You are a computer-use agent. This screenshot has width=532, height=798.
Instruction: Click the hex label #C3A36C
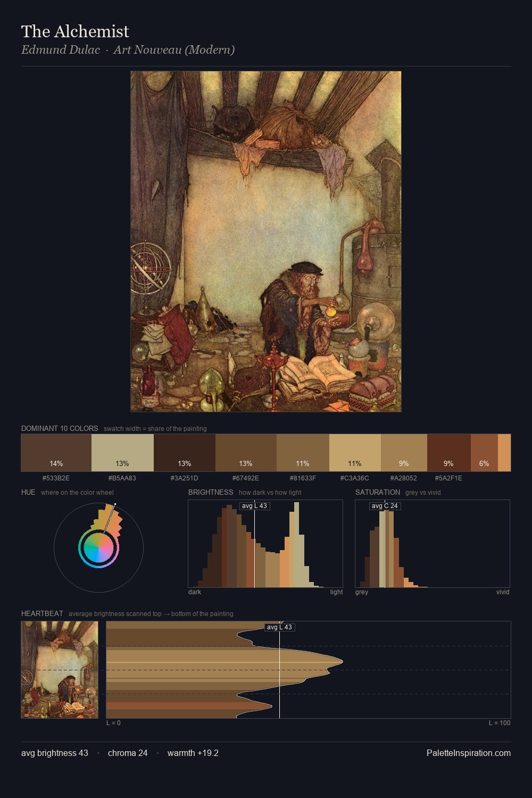[355, 478]
